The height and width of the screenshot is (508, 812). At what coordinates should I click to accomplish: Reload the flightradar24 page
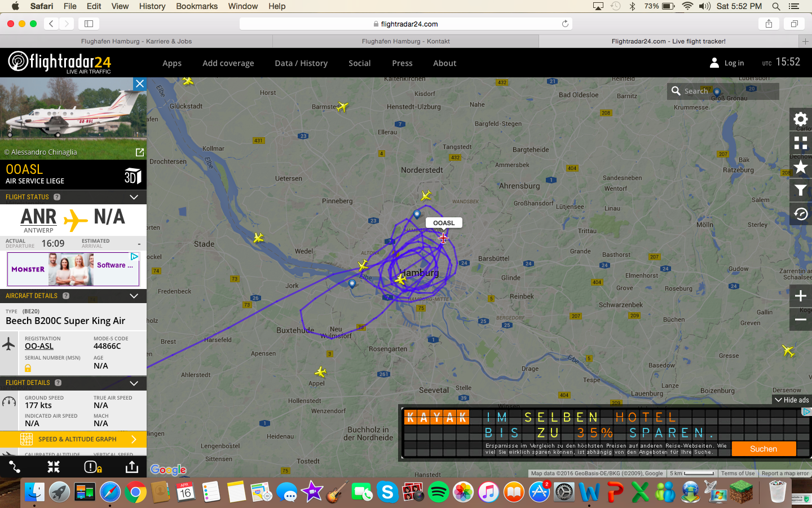point(565,24)
